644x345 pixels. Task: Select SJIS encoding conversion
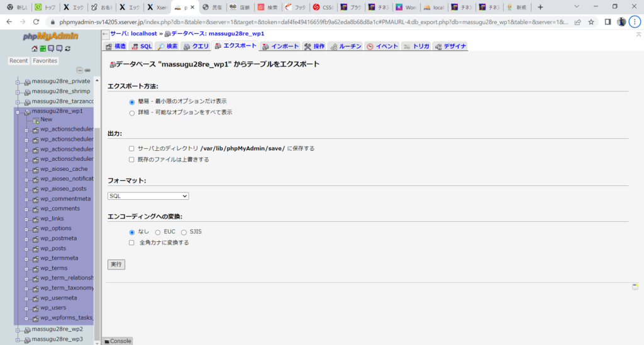tap(184, 233)
